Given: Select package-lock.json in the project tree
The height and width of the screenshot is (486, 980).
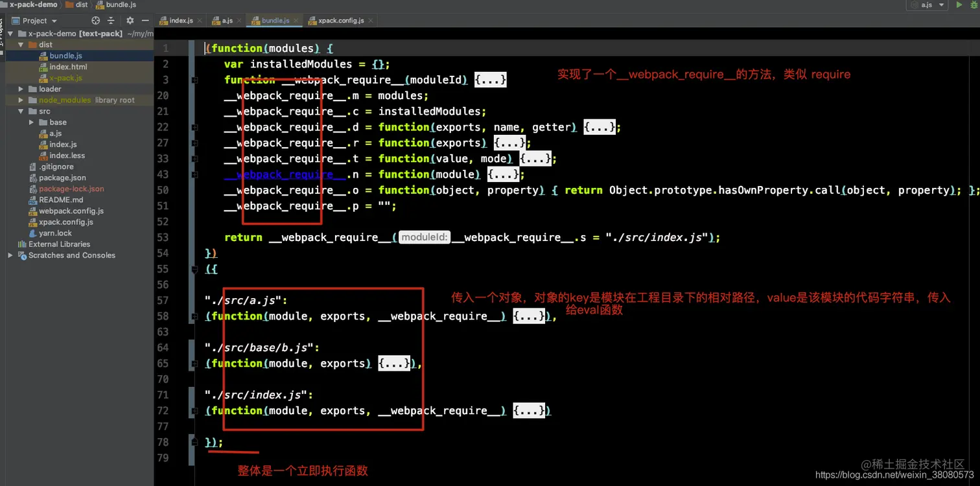Looking at the screenshot, I should coord(71,189).
